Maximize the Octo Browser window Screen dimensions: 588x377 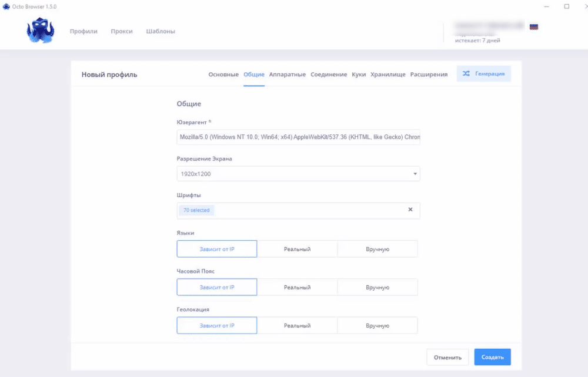[567, 6]
